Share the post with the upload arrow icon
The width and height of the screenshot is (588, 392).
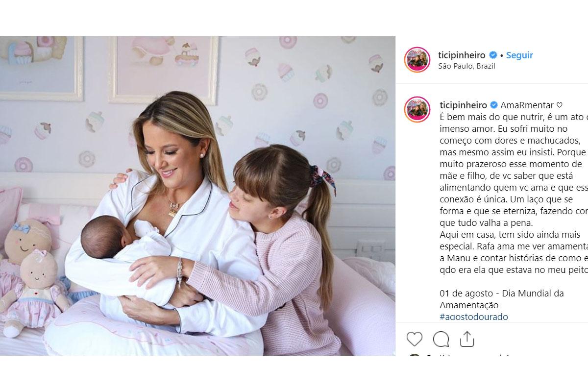(467, 339)
